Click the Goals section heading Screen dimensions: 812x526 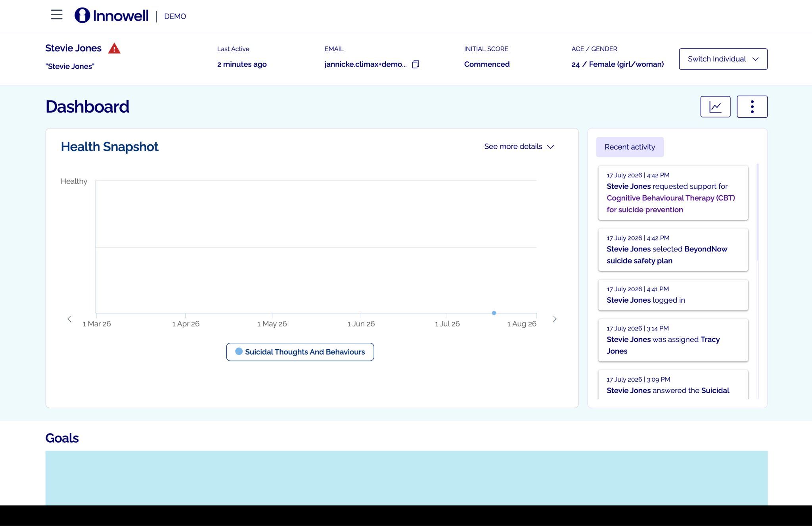[62, 438]
